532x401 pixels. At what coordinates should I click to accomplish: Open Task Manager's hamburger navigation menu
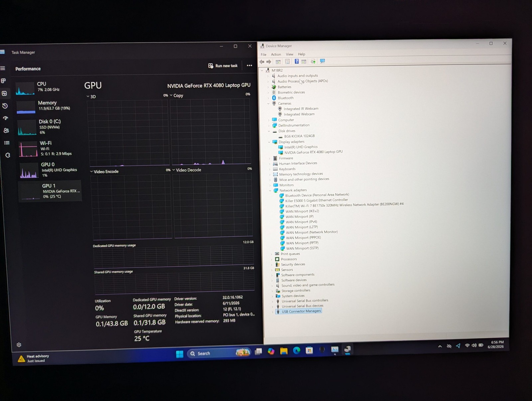click(3, 68)
